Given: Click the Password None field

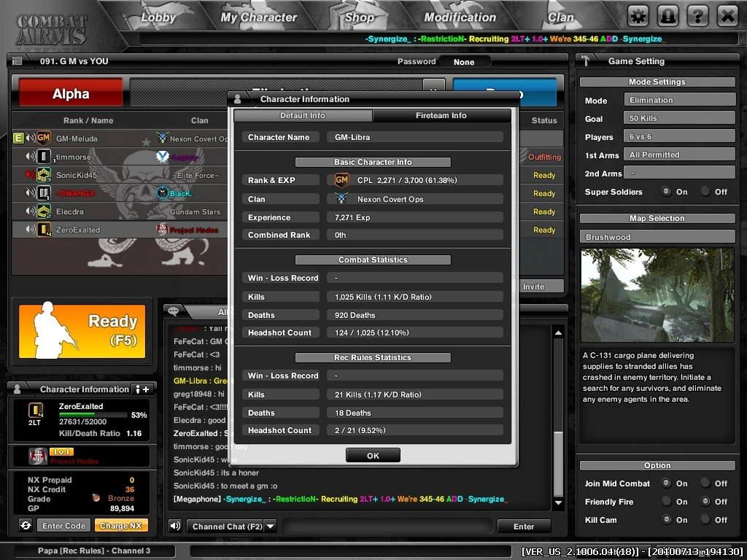Looking at the screenshot, I should tap(464, 62).
